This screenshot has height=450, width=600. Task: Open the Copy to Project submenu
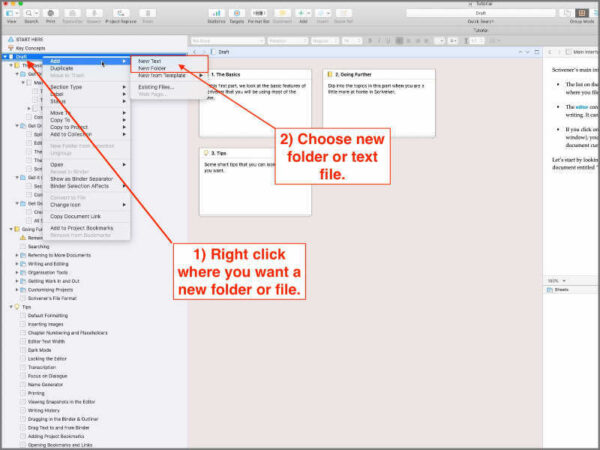87,127
